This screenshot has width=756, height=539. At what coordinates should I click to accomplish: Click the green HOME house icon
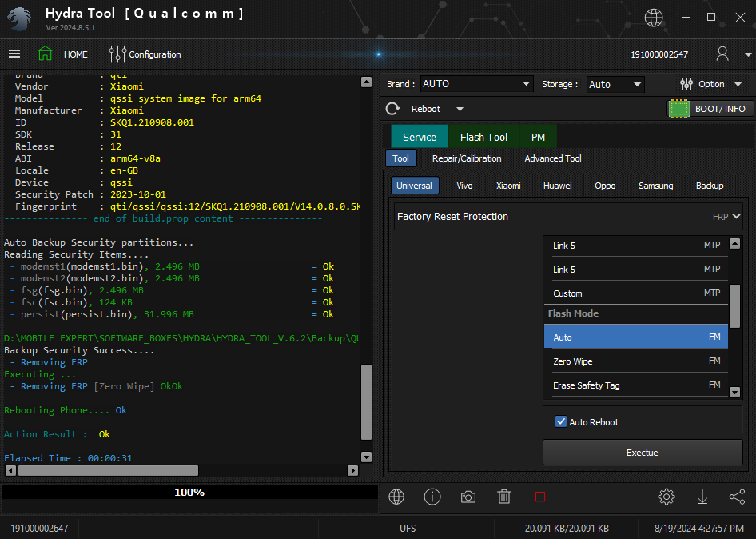pos(46,53)
